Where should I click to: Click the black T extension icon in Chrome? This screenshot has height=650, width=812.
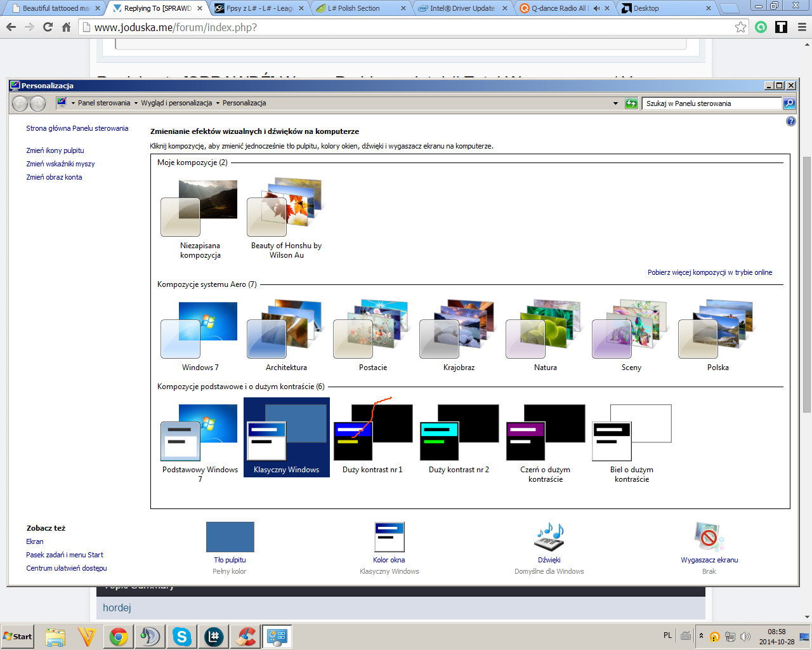(782, 27)
